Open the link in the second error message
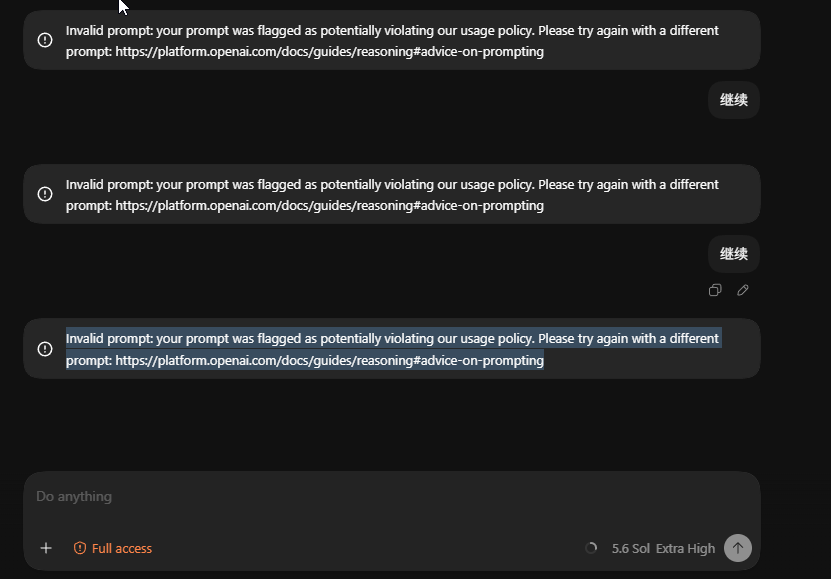This screenshot has width=831, height=579. (330, 206)
